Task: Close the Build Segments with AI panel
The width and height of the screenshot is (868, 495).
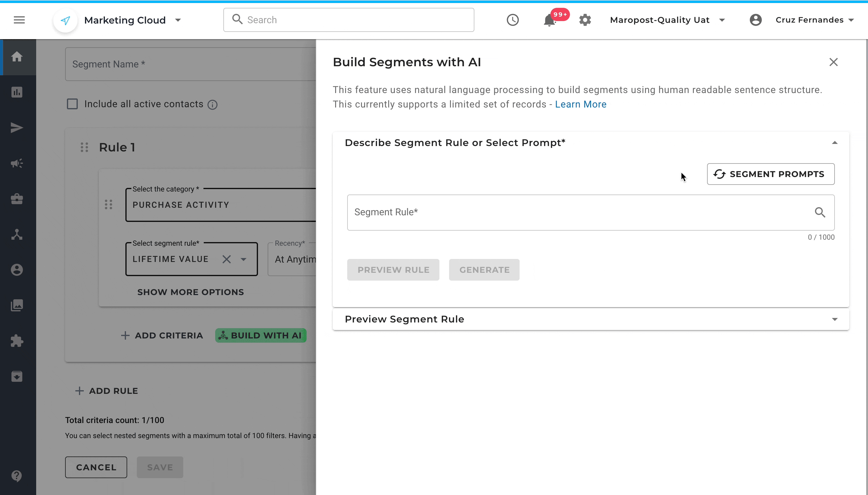Action: click(x=833, y=62)
